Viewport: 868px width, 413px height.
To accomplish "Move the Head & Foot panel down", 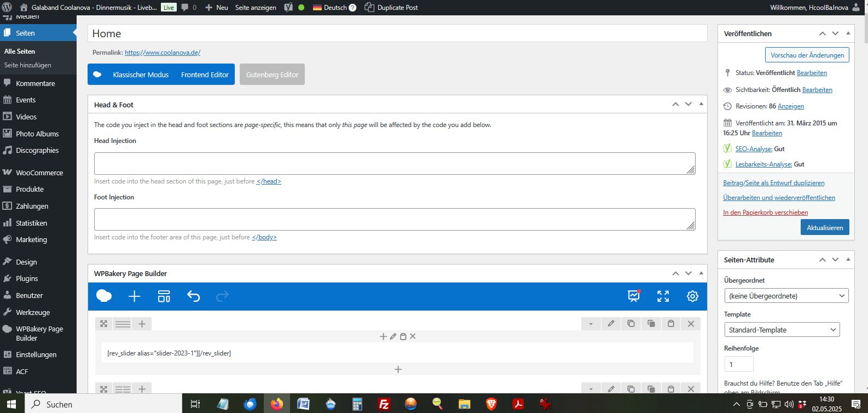I will click(x=688, y=104).
